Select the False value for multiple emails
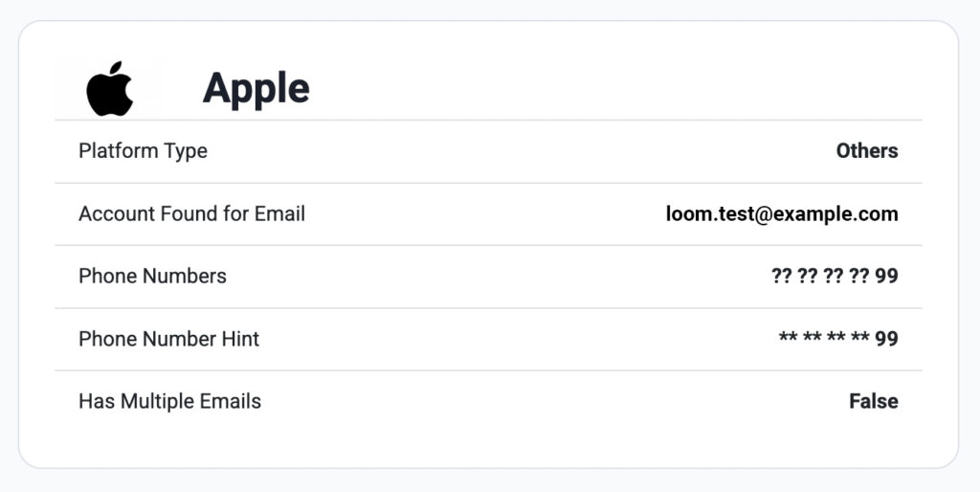The width and height of the screenshot is (980, 492). coord(874,401)
